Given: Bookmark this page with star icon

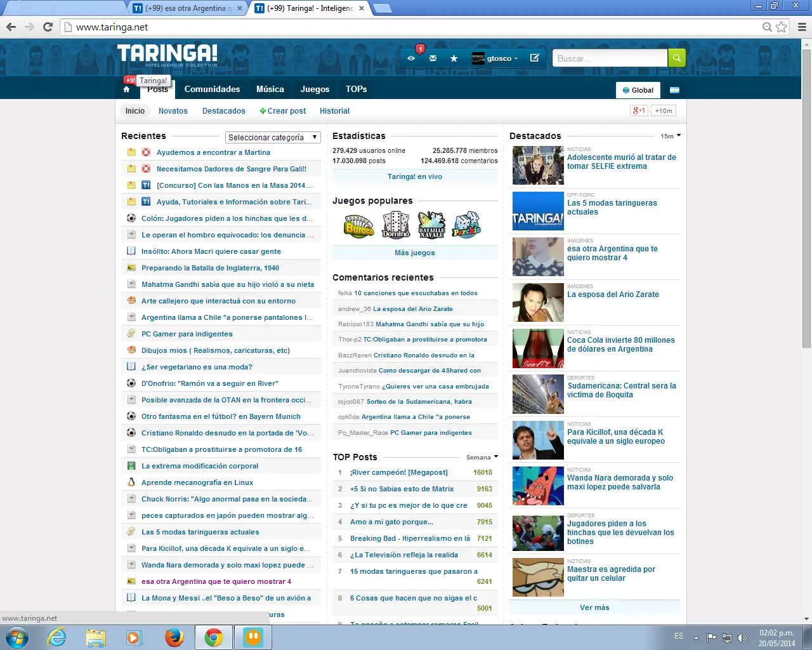Looking at the screenshot, I should tap(782, 27).
